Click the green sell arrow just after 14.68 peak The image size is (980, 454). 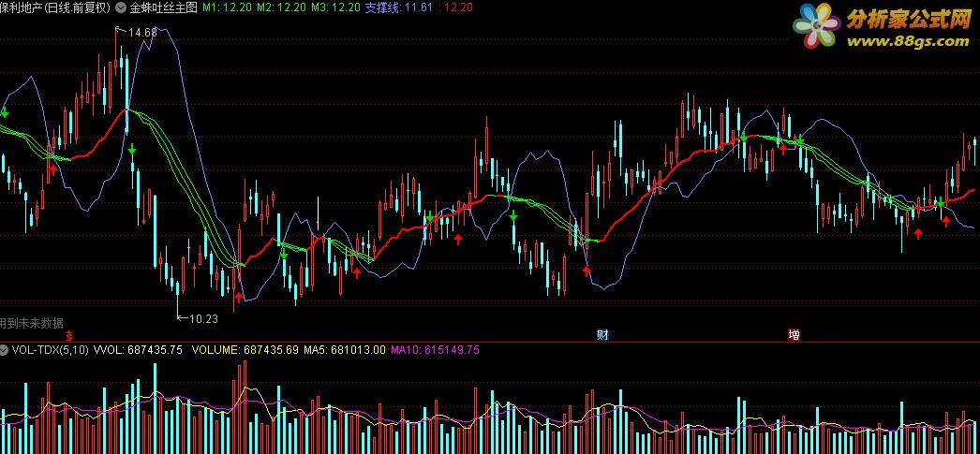pos(132,150)
